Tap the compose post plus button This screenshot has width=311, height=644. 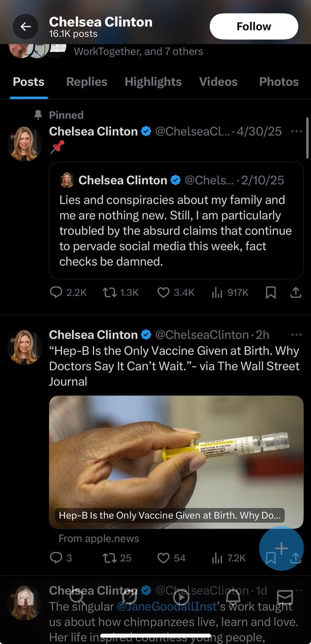coord(281,549)
